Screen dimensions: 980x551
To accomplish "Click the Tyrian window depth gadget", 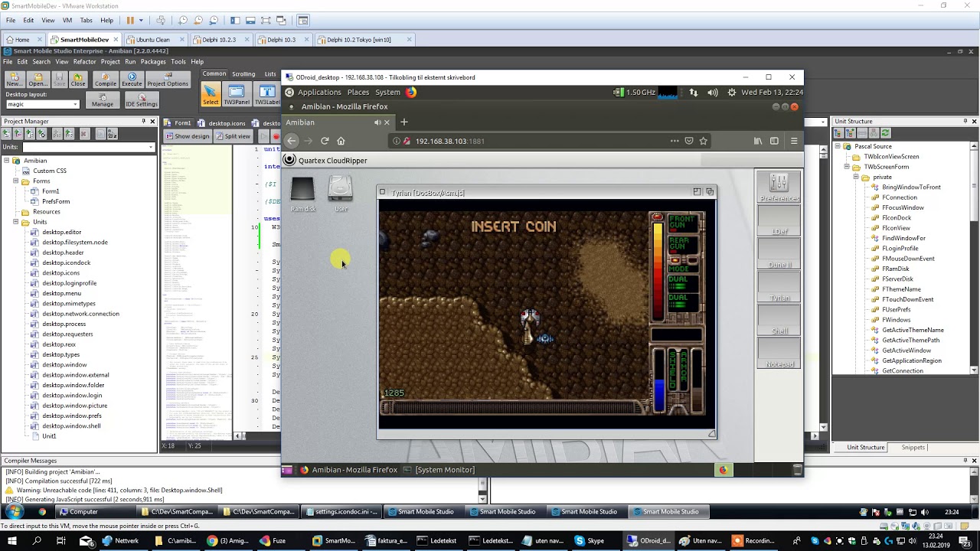I will [x=710, y=192].
